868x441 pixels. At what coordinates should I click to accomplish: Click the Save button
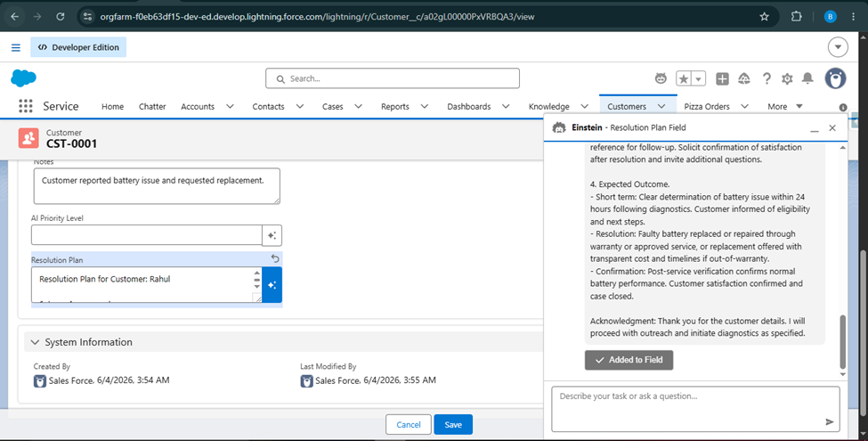453,424
